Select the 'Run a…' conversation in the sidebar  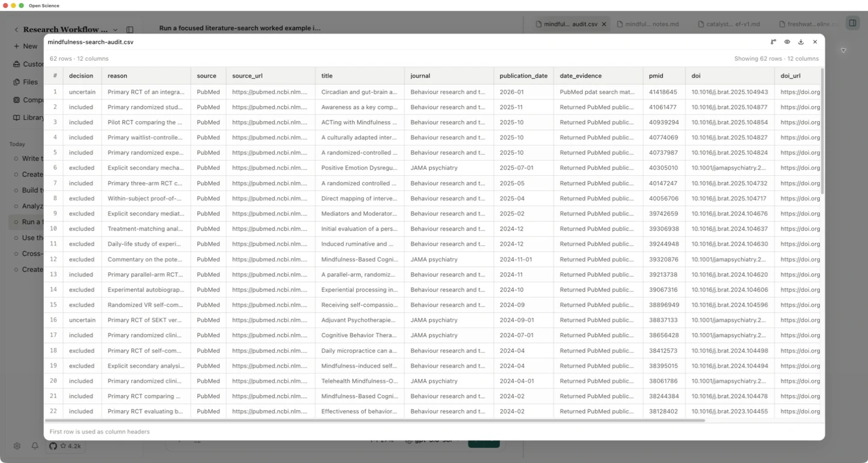tap(27, 222)
